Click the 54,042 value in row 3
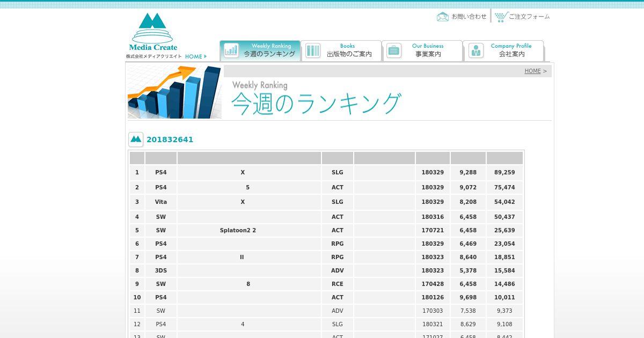Image resolution: width=644 pixels, height=338 pixels. (504, 202)
